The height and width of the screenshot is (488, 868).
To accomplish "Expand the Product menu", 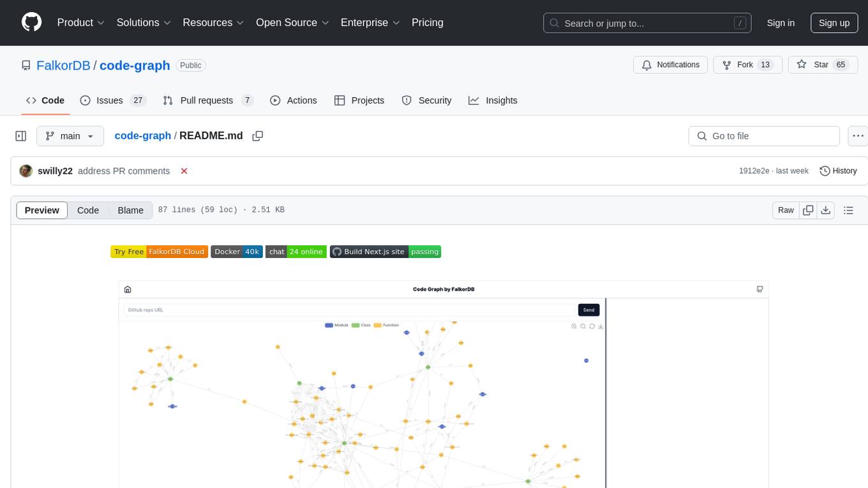I will point(81,22).
